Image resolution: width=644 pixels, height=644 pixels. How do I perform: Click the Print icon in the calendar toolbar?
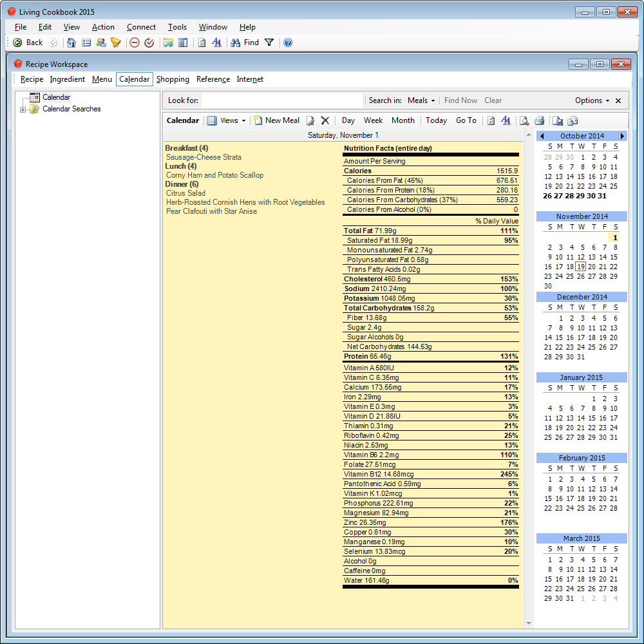tap(539, 120)
